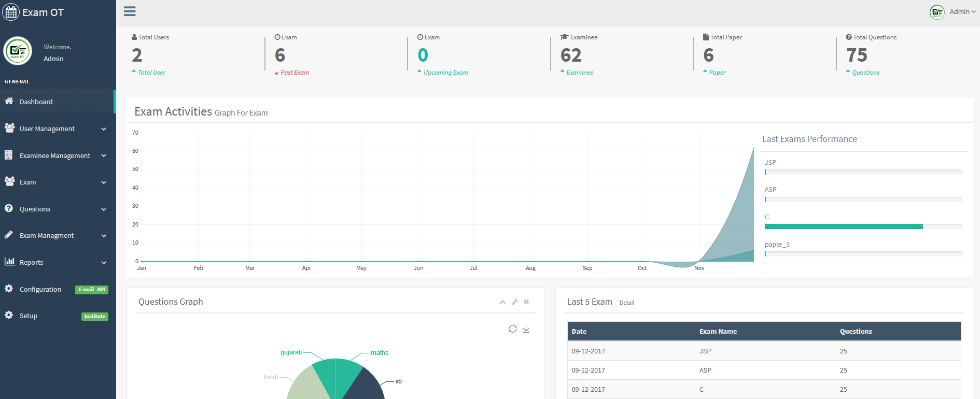
Task: Toggle the hamburger sidebar menu icon
Action: (130, 11)
